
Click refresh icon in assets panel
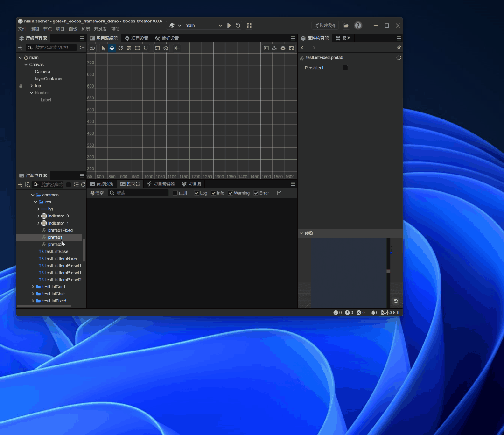point(83,185)
